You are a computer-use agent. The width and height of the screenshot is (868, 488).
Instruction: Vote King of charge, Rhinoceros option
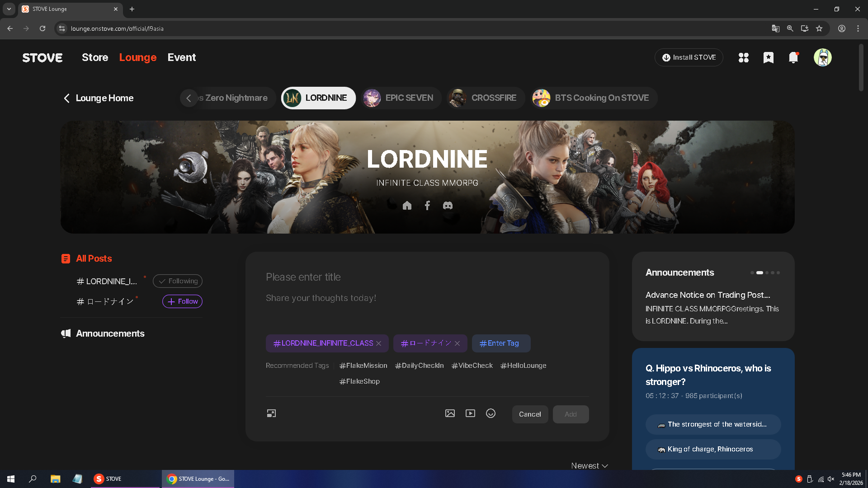[x=712, y=449]
